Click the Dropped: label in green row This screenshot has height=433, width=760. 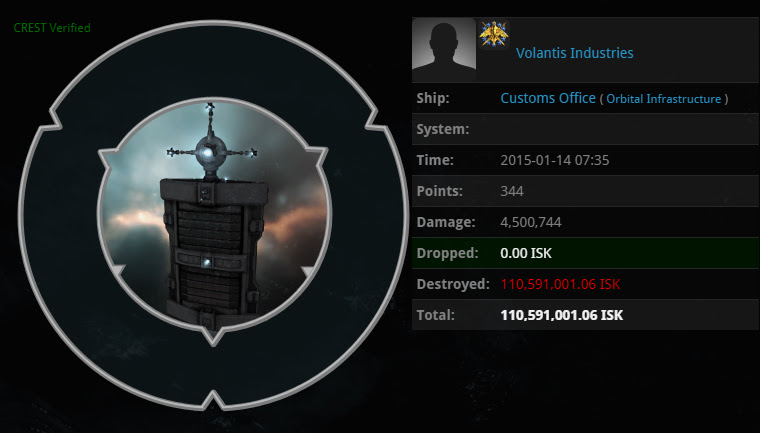447,253
